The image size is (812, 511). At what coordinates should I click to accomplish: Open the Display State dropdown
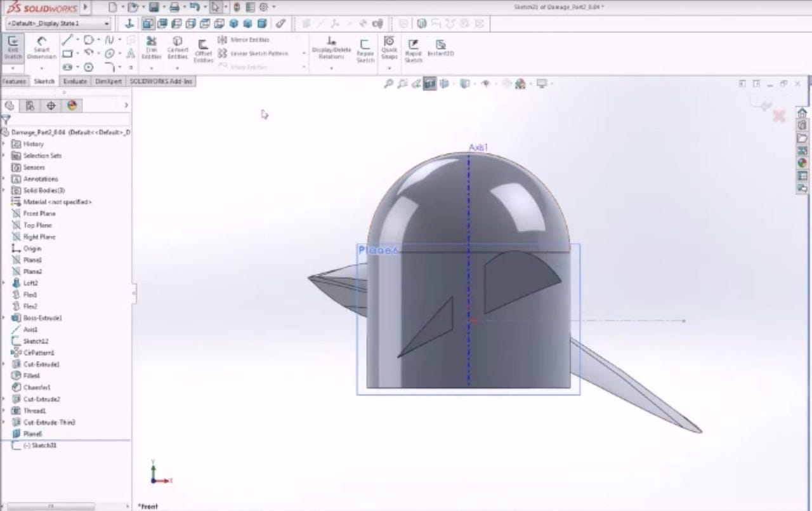click(x=58, y=23)
